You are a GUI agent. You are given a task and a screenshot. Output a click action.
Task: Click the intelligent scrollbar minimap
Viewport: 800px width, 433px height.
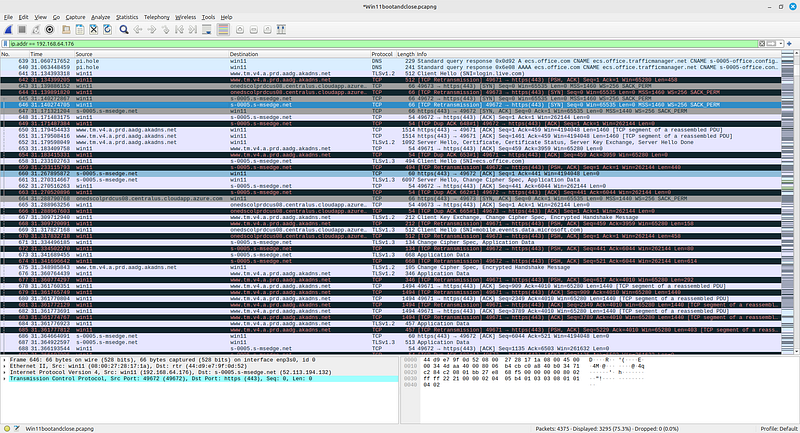coord(787,201)
